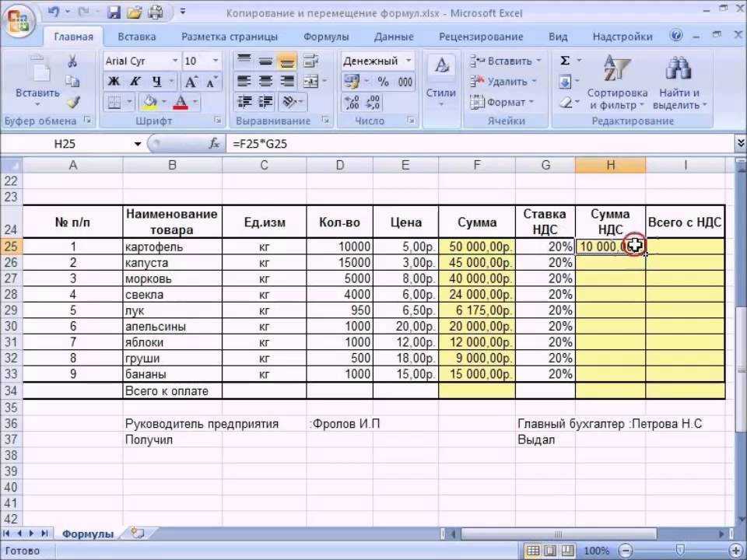Open the Help question mark icon

[675, 36]
